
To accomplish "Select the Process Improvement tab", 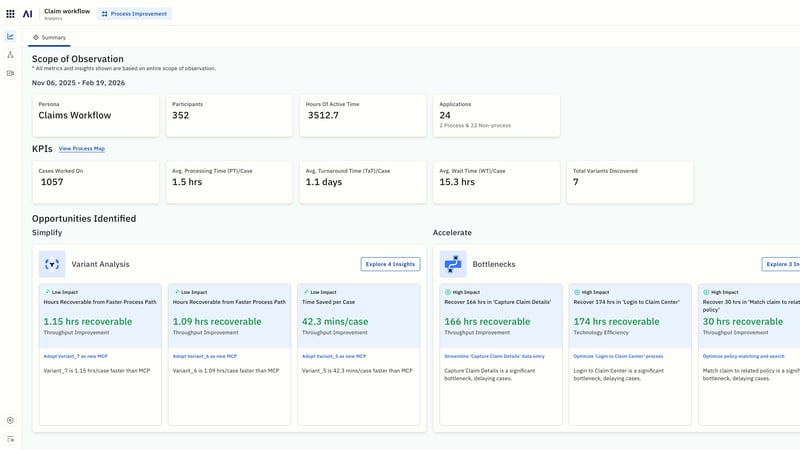I will (134, 14).
